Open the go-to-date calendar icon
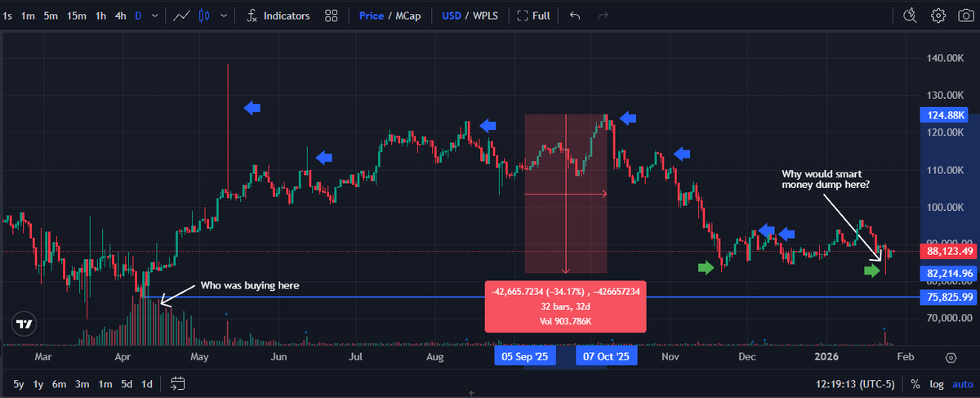This screenshot has height=398, width=980. 180,383
